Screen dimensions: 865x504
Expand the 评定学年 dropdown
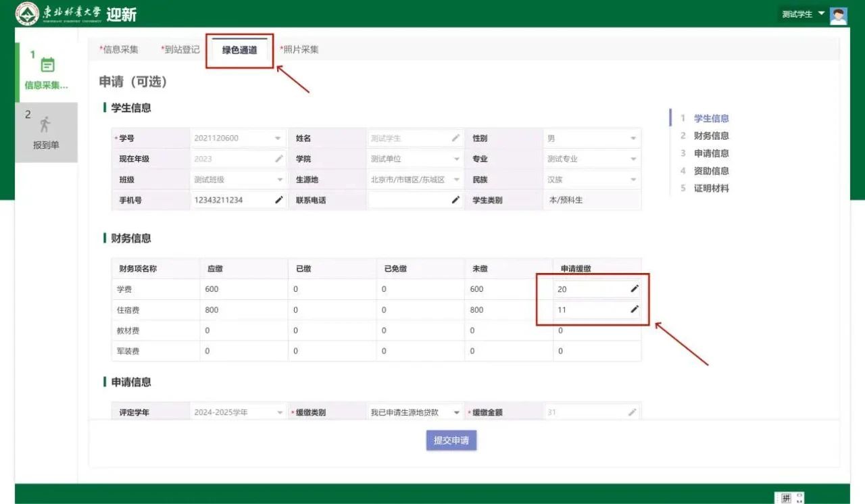click(x=279, y=412)
